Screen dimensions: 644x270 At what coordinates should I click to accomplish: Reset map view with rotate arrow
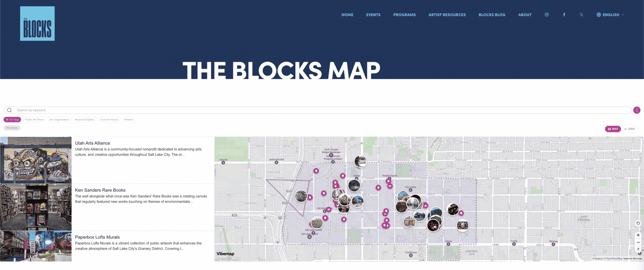pyautogui.click(x=638, y=223)
